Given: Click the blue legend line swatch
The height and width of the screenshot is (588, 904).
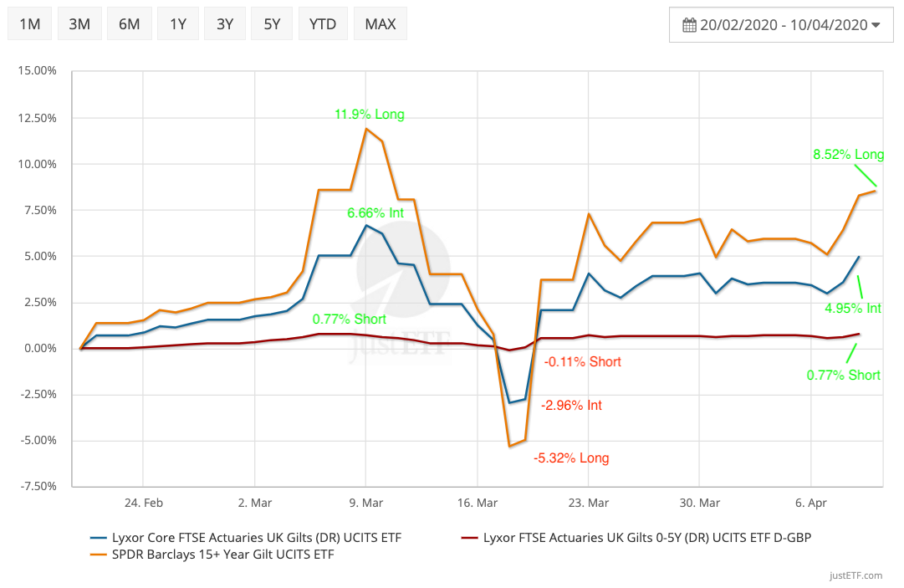Looking at the screenshot, I should click(x=97, y=537).
